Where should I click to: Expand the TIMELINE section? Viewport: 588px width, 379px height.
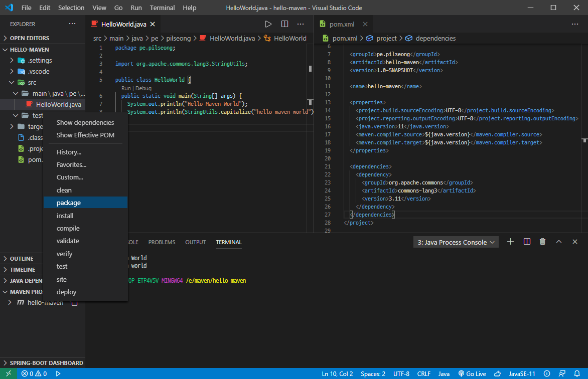(22, 270)
